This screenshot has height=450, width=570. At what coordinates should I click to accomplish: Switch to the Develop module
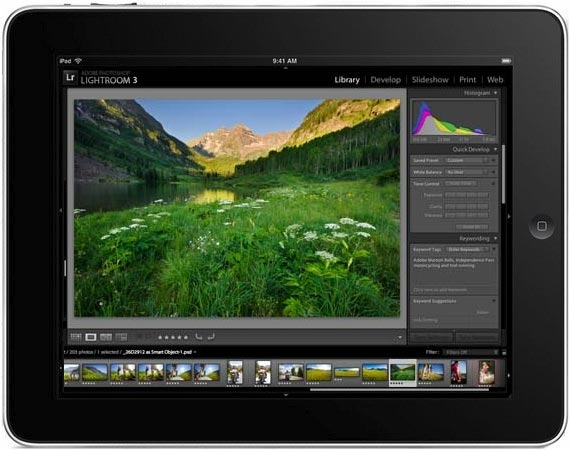385,80
